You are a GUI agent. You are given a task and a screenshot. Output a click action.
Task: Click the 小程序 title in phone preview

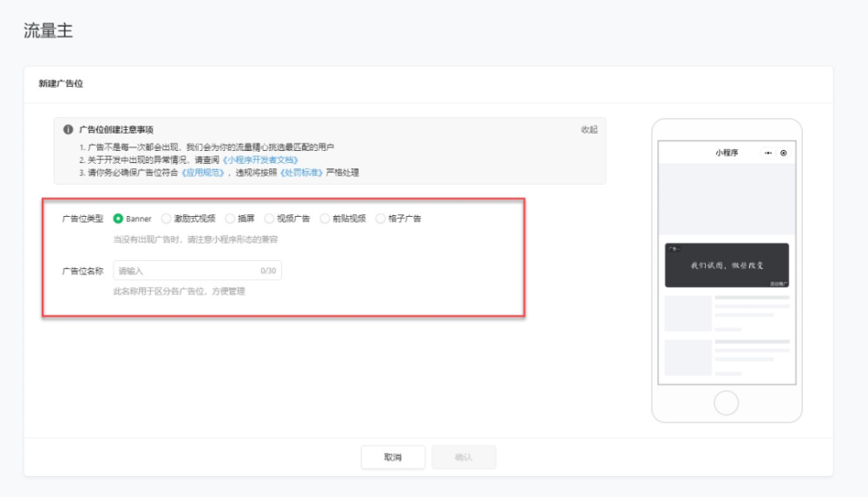point(727,153)
